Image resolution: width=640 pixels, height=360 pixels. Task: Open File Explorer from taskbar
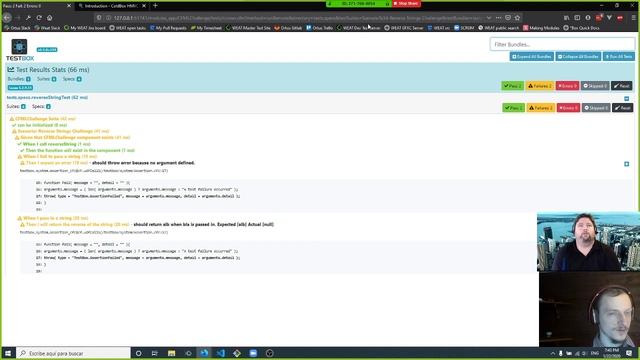coord(171,353)
